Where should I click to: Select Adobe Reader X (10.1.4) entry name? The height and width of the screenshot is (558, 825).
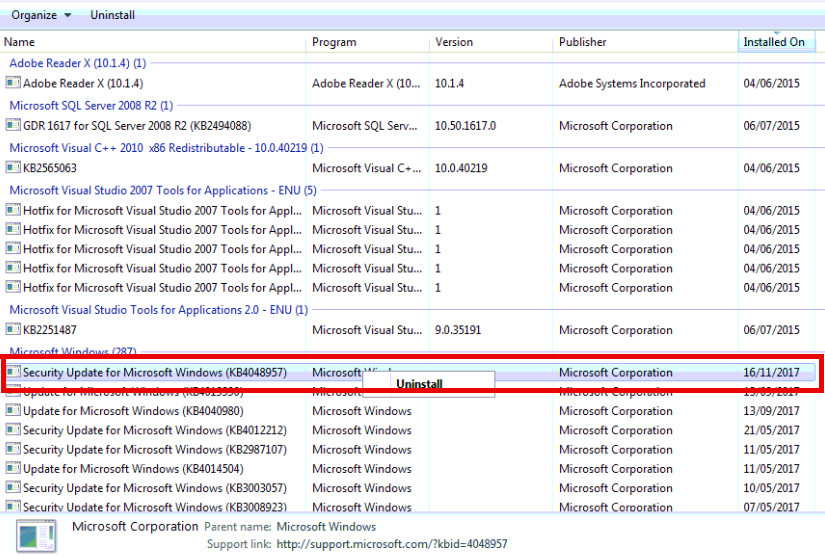click(83, 84)
